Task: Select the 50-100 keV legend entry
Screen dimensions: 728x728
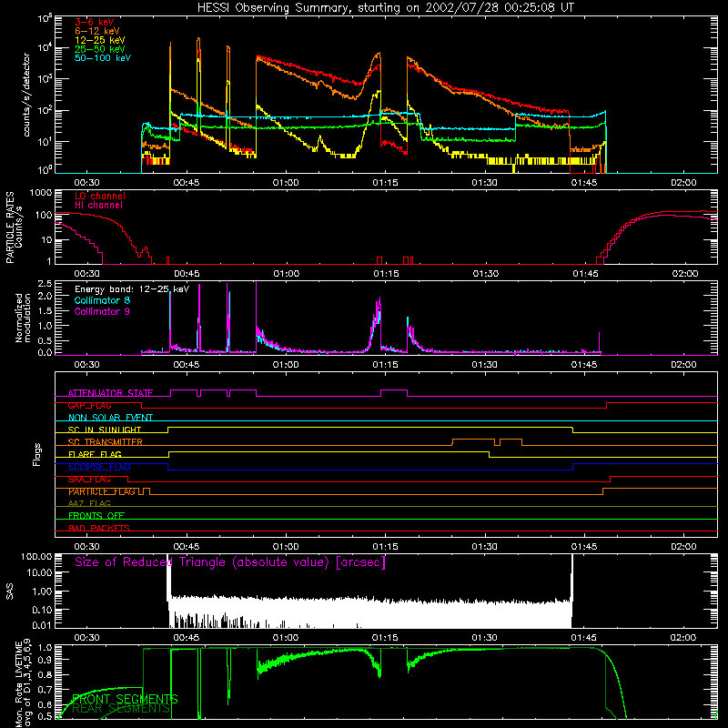Action: [103, 58]
